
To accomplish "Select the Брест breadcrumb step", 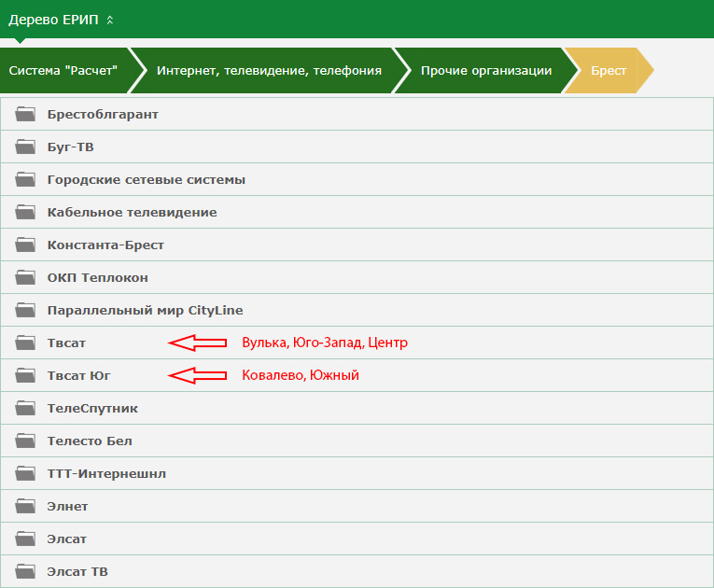I will (x=609, y=71).
